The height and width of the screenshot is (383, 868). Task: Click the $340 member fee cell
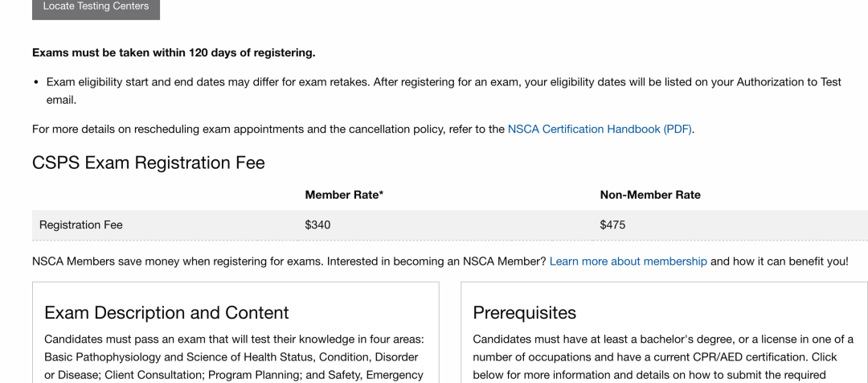317,225
